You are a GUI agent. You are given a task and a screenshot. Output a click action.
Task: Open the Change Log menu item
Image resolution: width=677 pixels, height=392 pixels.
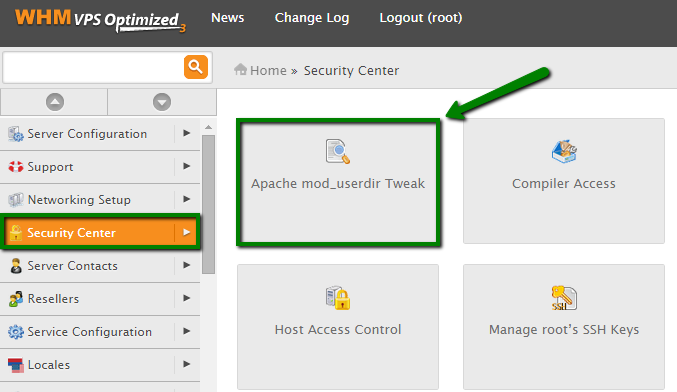312,18
